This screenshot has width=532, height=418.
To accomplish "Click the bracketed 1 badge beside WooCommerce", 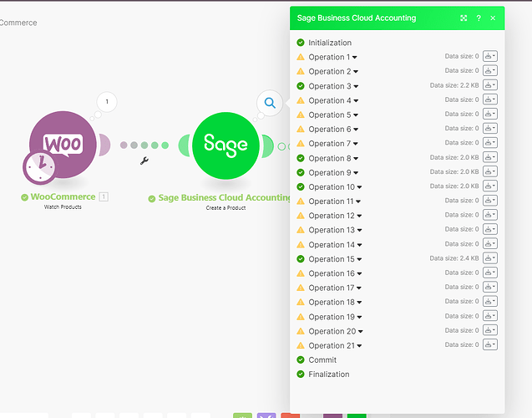I will 104,196.
